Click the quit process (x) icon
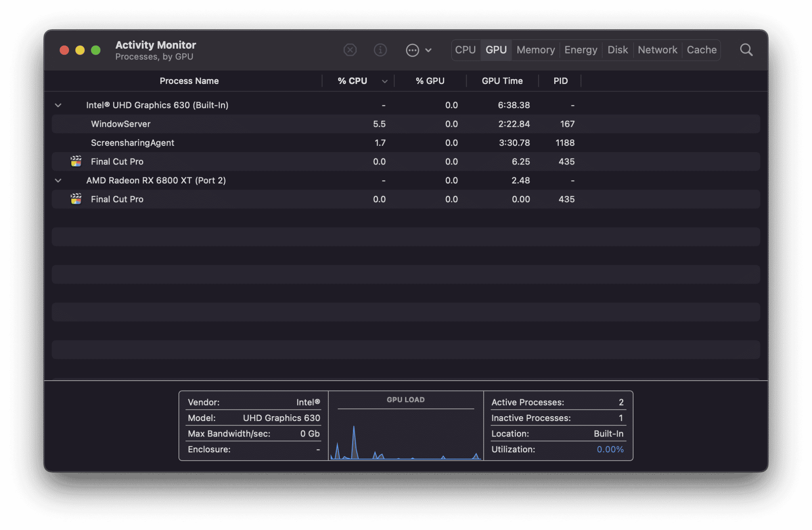The image size is (812, 530). (x=350, y=50)
